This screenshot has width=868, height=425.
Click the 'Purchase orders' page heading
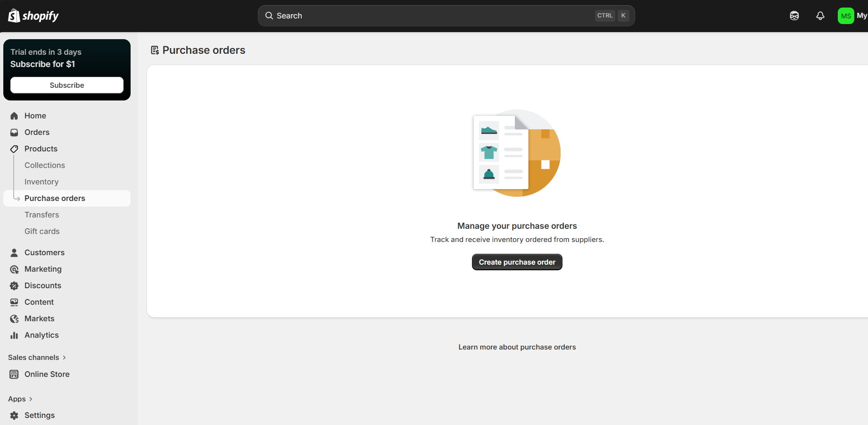click(204, 50)
